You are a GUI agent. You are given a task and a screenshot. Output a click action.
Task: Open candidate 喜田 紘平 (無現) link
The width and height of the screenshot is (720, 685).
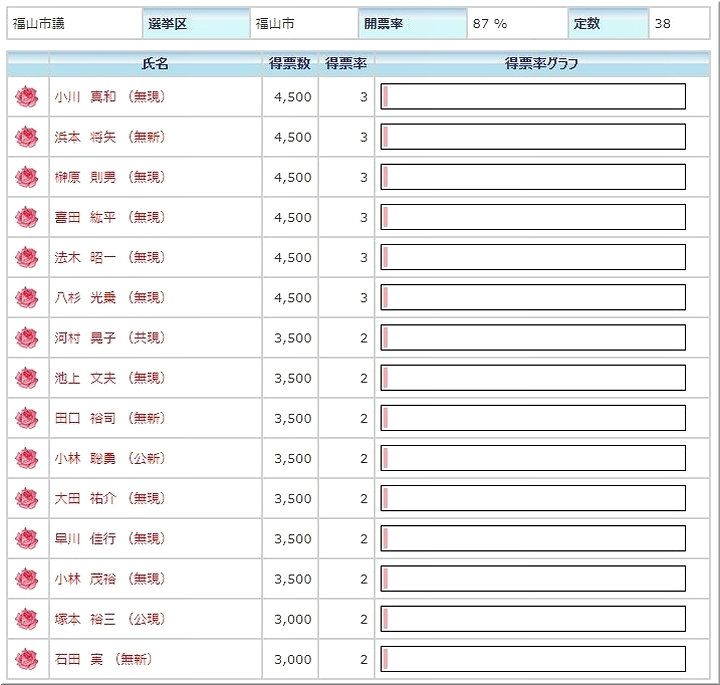109,217
